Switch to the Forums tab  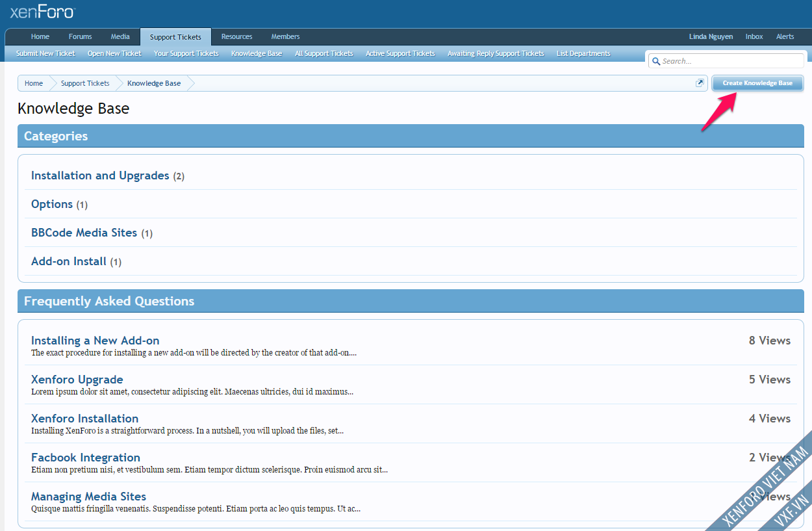click(80, 36)
